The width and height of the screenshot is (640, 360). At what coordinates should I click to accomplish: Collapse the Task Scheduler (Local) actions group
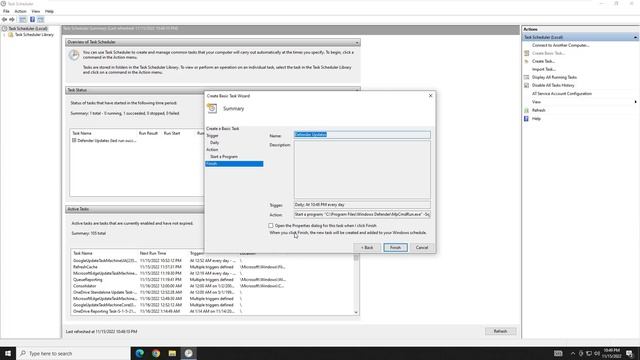click(635, 38)
